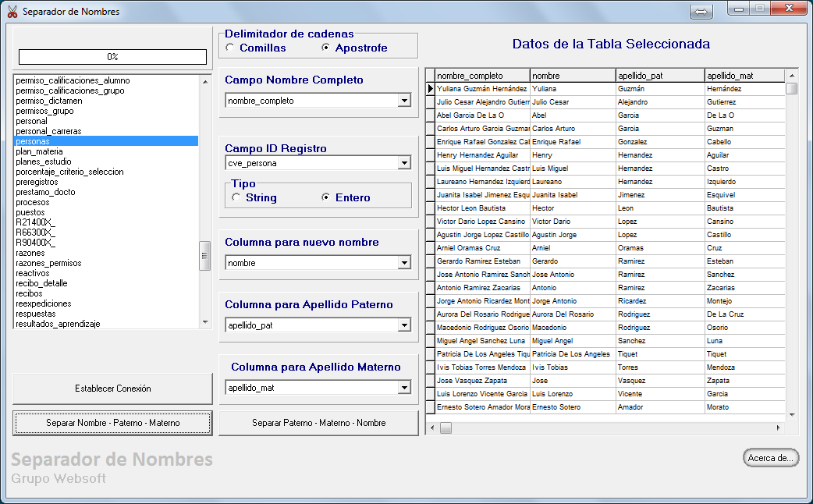
Task: Click the data grid vertical scrollbar thumb
Action: click(x=792, y=88)
